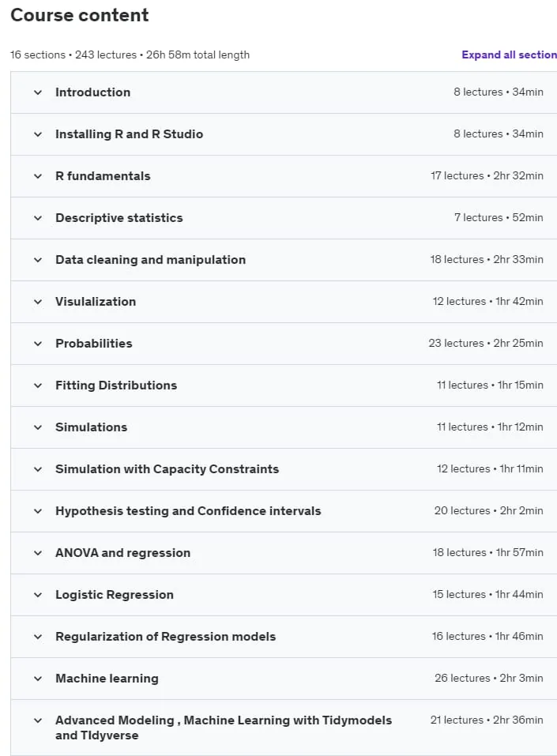Select Simulation with Capacity Constraints title
557x756 pixels.
tap(167, 469)
